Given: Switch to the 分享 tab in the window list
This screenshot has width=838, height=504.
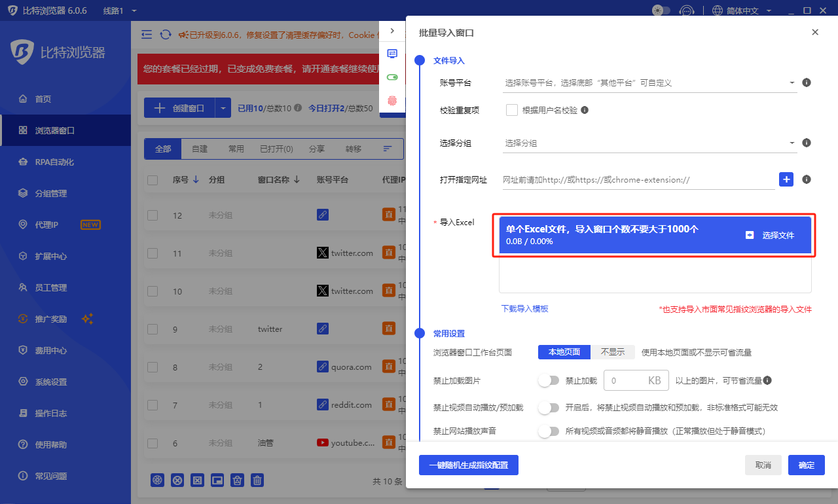Looking at the screenshot, I should tap(317, 149).
